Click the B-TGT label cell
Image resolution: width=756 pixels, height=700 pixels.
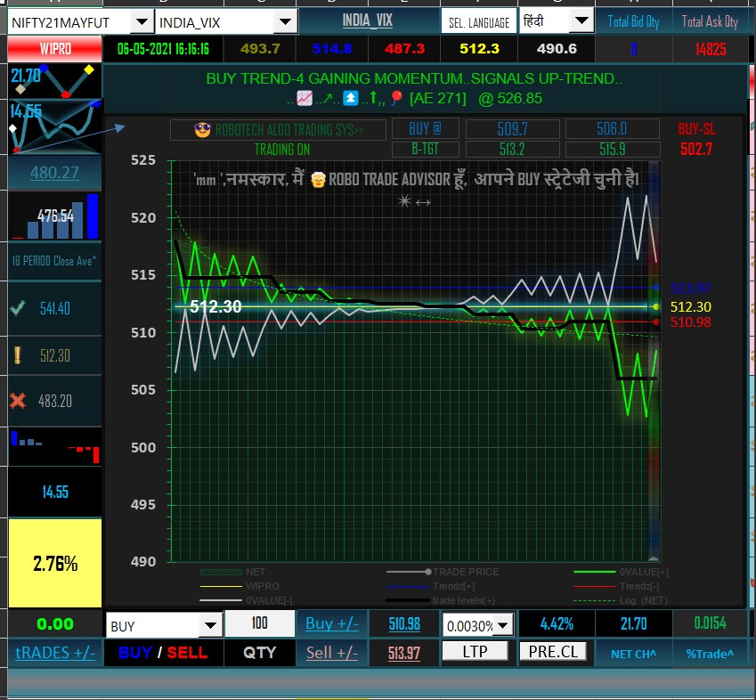click(426, 149)
